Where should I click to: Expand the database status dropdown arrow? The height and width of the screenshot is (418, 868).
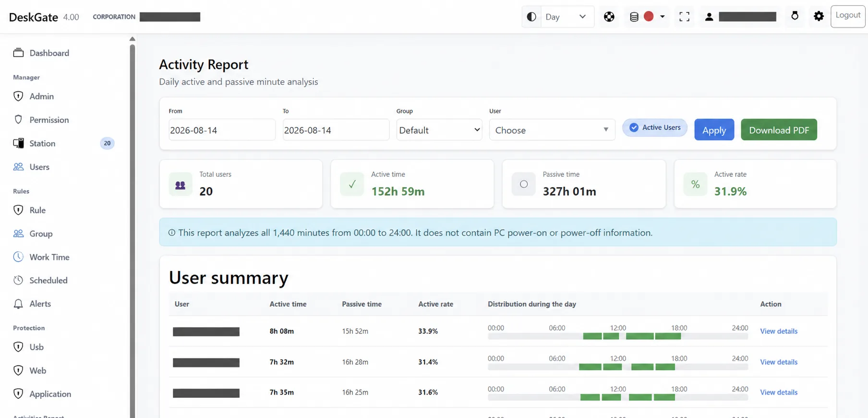(x=663, y=17)
